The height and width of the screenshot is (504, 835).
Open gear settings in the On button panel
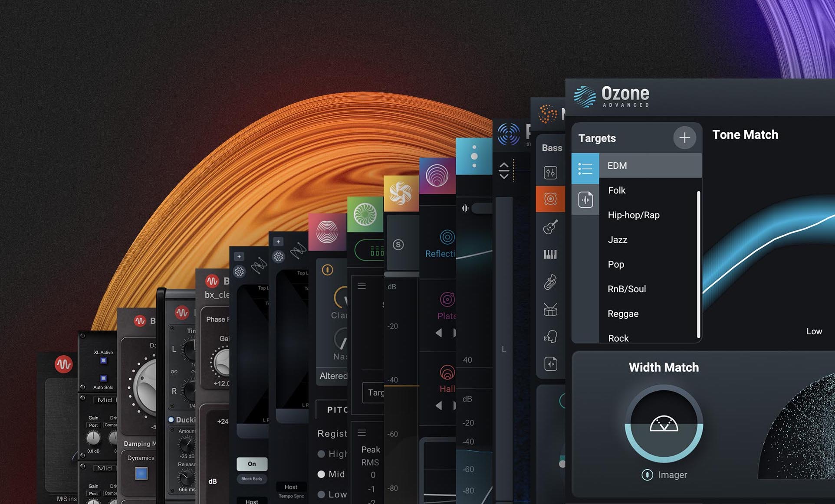pos(239,272)
